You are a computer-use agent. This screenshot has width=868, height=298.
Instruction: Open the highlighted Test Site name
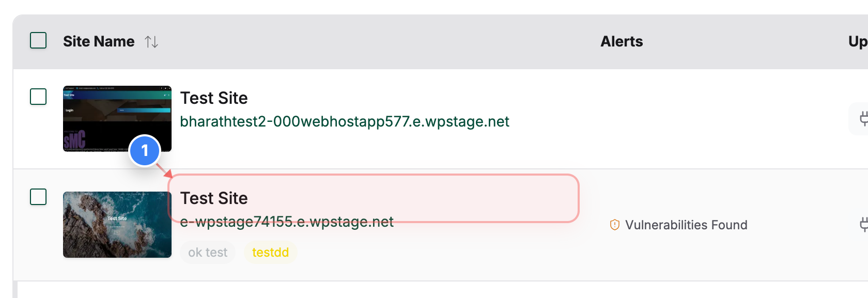coord(214,198)
